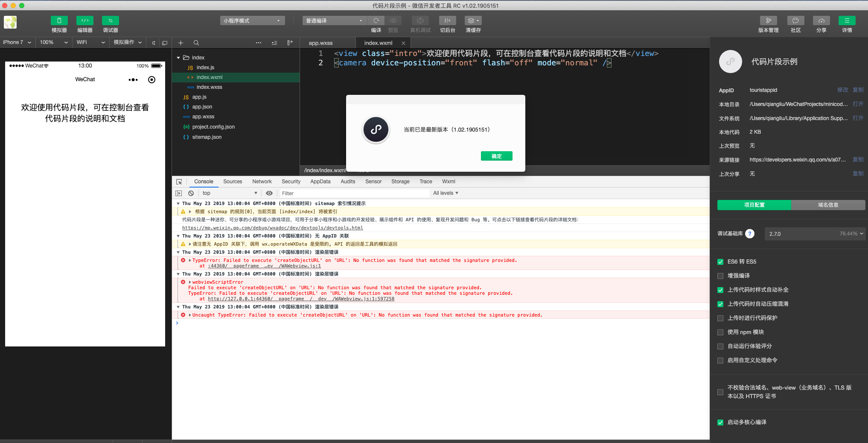Toggle the console sidebar icon
The width and height of the screenshot is (868, 443).
(x=179, y=193)
